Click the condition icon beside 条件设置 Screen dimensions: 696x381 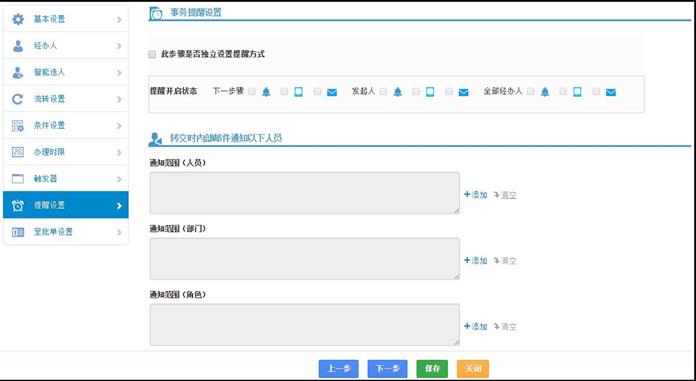pyautogui.click(x=18, y=126)
